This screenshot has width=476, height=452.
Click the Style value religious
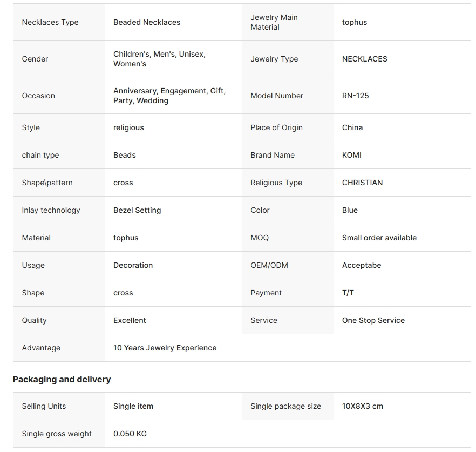(128, 127)
